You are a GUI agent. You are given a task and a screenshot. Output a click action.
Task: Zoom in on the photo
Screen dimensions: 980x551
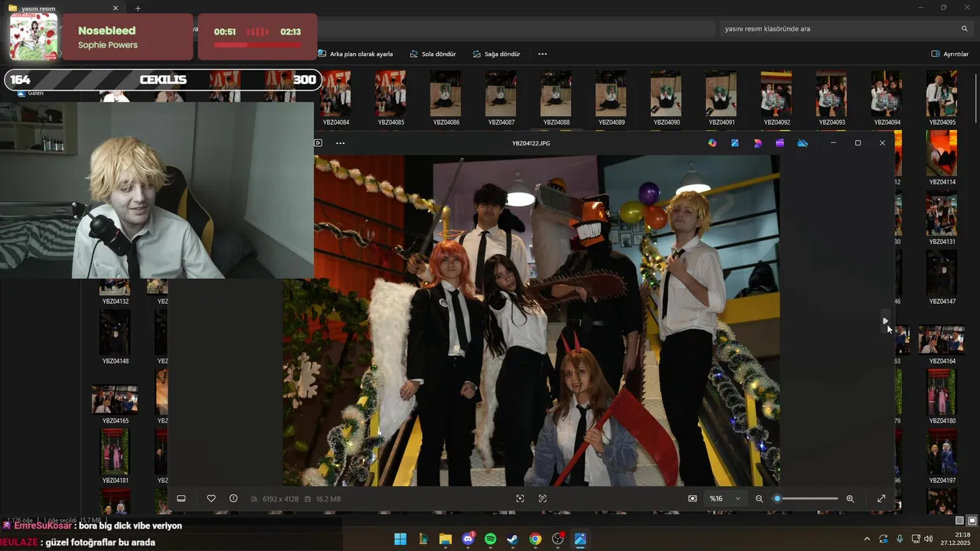pyautogui.click(x=850, y=498)
